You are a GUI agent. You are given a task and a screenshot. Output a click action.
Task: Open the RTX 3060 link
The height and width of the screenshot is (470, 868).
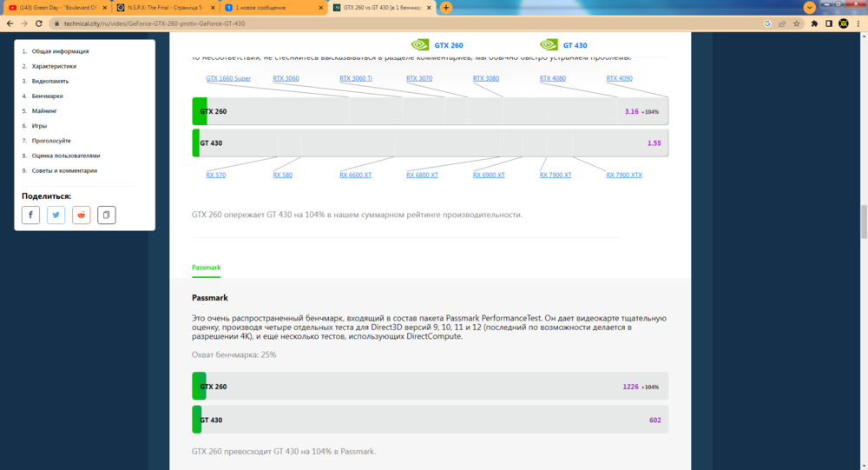click(286, 78)
